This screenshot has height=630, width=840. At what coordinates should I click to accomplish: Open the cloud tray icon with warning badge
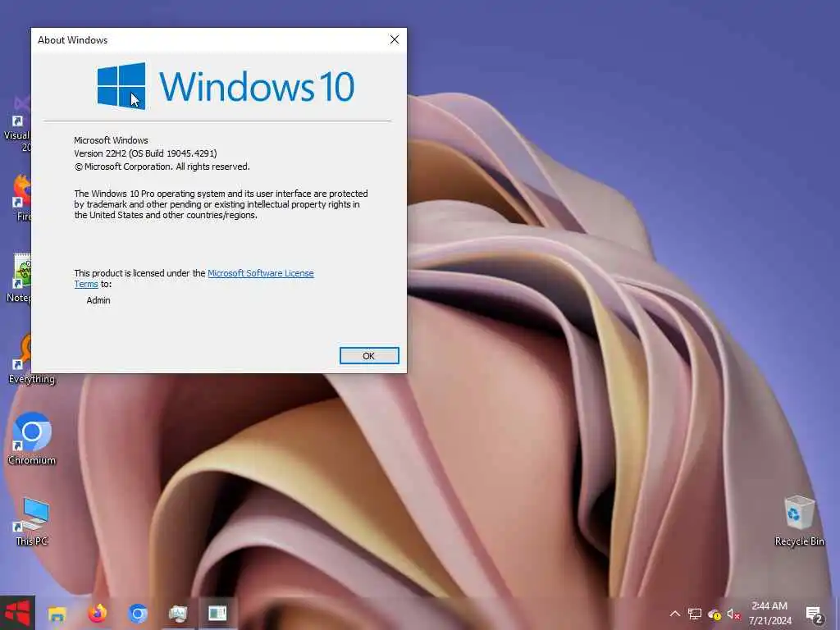714,614
